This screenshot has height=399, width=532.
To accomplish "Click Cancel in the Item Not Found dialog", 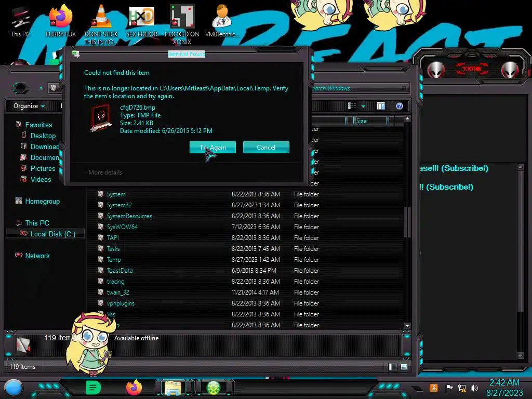I will pyautogui.click(x=266, y=147).
